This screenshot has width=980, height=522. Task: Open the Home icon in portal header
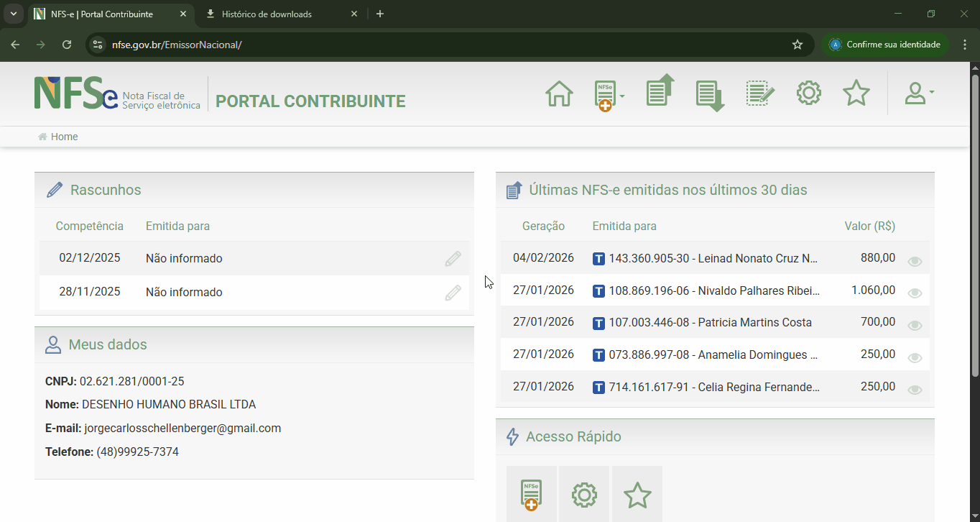(x=559, y=93)
